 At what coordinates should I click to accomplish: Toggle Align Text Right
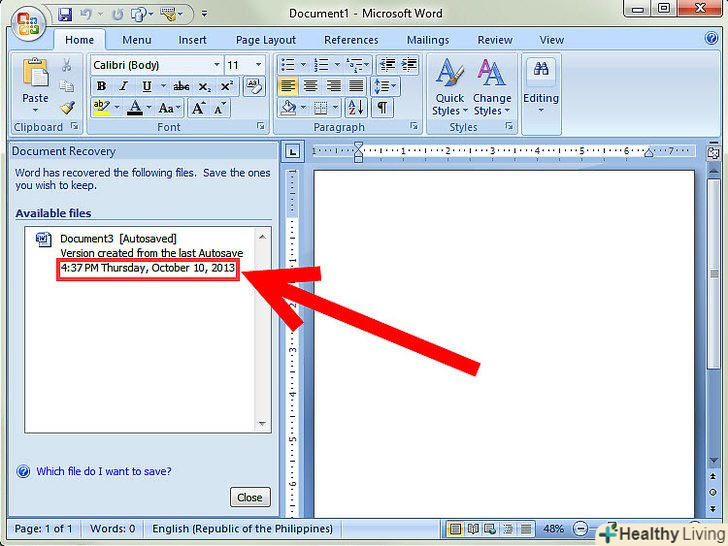333,86
